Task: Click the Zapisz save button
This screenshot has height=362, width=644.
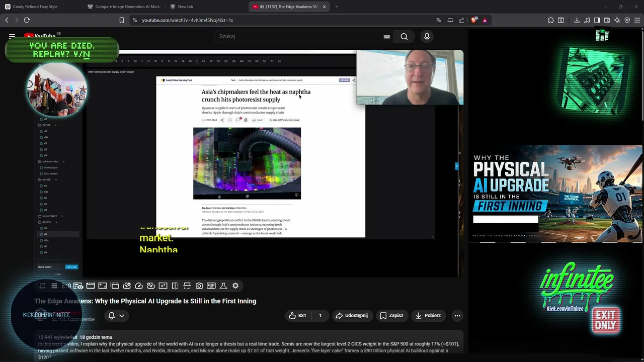Action: (x=391, y=316)
